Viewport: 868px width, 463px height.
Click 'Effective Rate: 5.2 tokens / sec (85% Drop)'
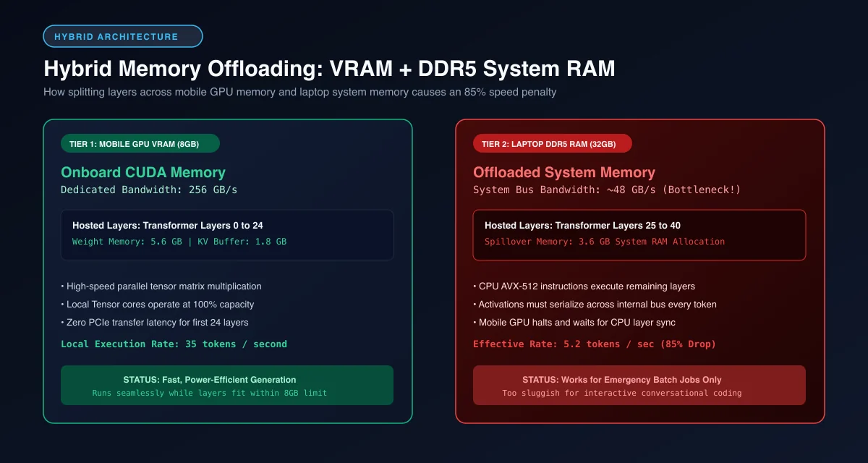pyautogui.click(x=595, y=344)
